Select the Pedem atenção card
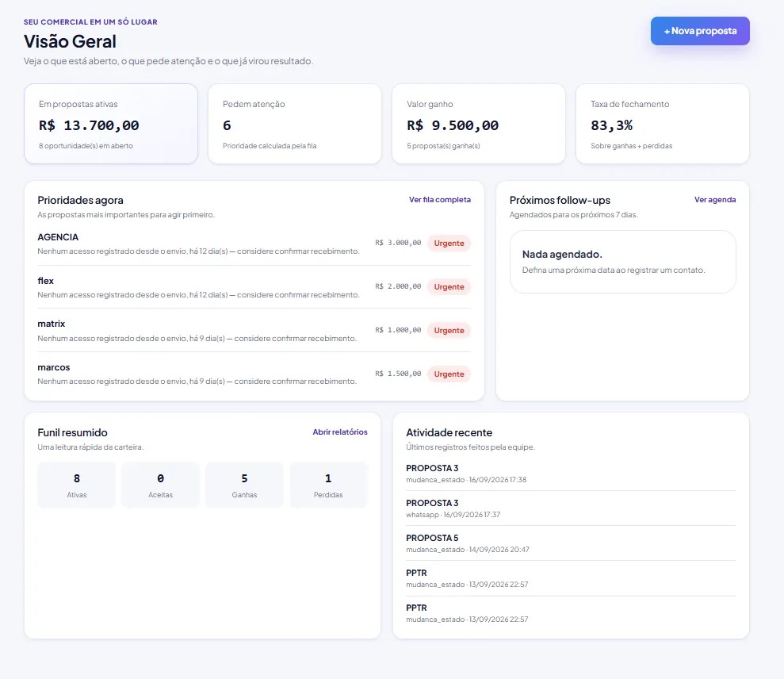784x679 pixels. click(295, 124)
